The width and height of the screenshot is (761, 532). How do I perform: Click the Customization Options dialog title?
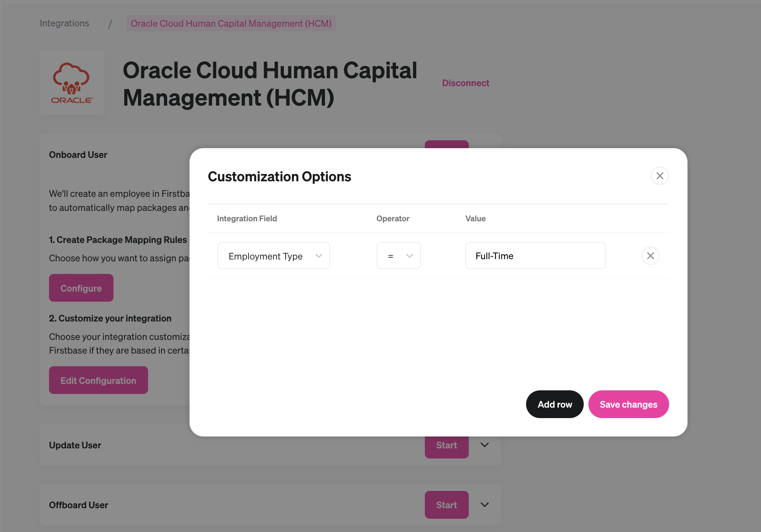pos(279,177)
